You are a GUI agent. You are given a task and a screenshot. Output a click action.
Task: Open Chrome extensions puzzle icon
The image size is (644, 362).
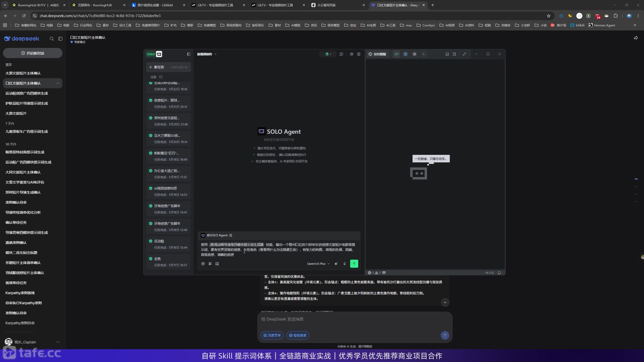coord(616,16)
